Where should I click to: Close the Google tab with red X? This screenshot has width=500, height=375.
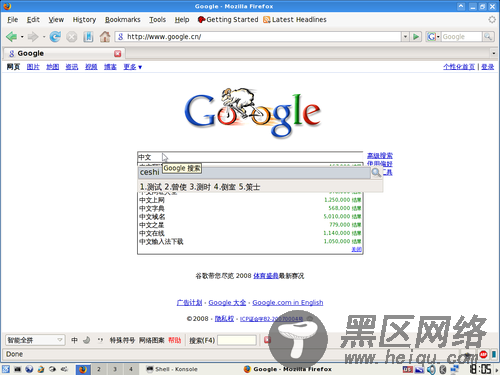click(118, 53)
